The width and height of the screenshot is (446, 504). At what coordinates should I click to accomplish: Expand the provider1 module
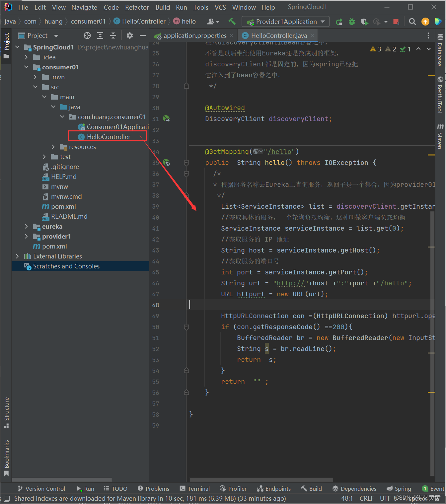[x=27, y=236]
